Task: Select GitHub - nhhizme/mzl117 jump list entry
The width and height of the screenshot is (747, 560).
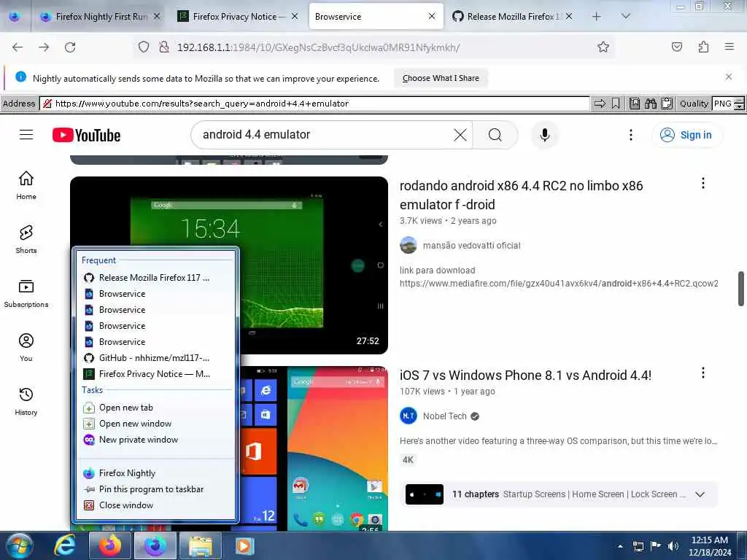Action: tap(156, 357)
